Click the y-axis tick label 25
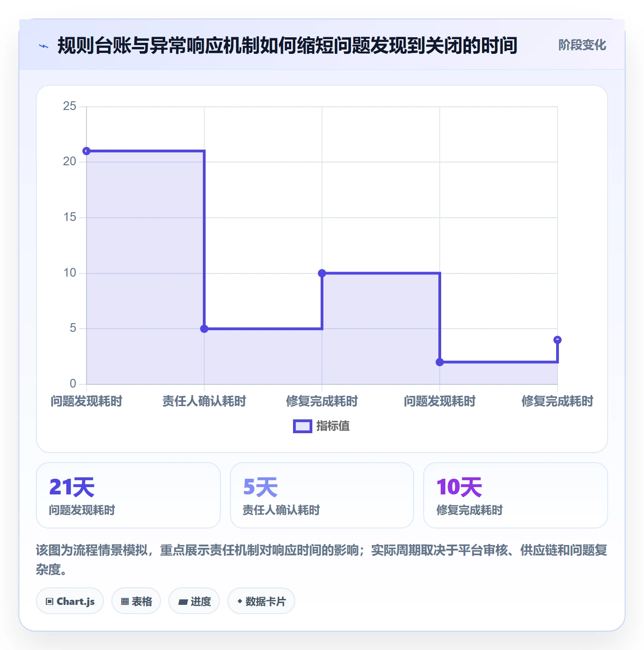The height and width of the screenshot is (650, 644). pos(69,106)
